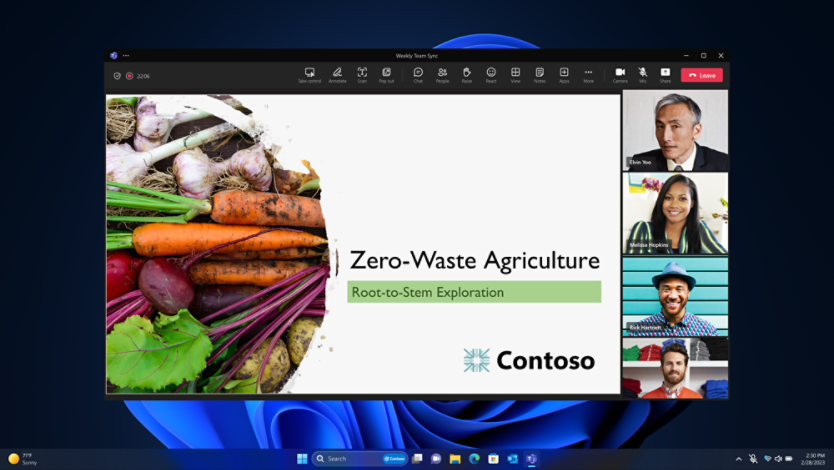Toggle the Camera on or off
Image resolution: width=834 pixels, height=470 pixels.
(620, 73)
